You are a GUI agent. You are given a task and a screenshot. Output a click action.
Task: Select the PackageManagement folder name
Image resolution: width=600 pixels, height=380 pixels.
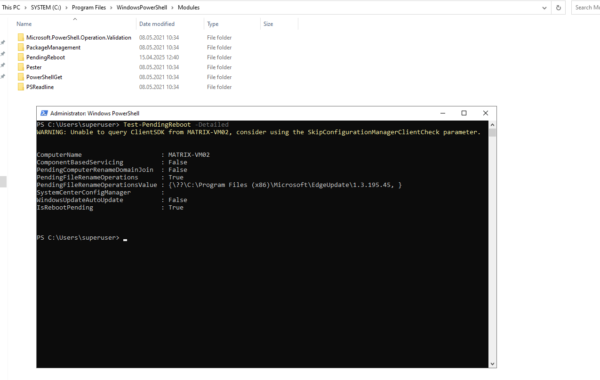click(53, 47)
